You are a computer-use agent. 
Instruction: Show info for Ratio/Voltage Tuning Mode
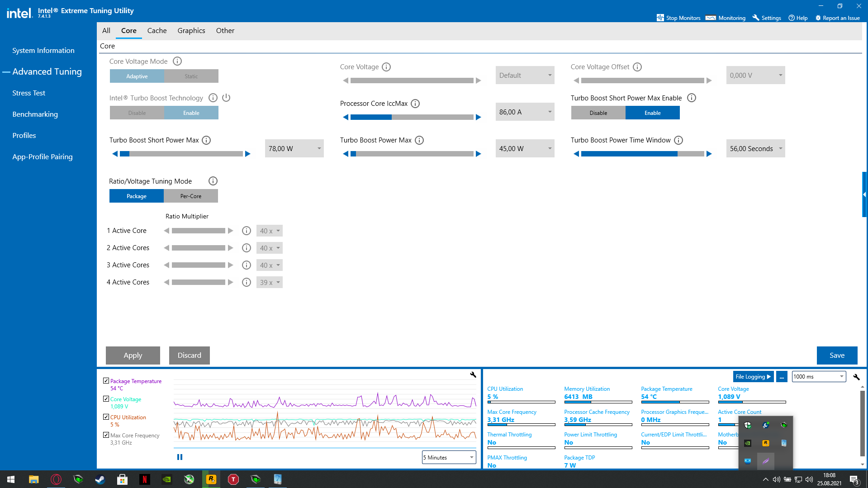(213, 181)
